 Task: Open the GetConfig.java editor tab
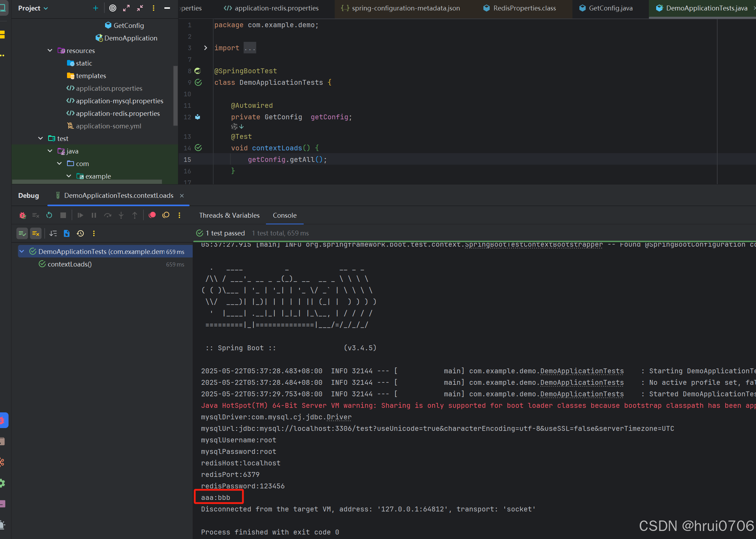(610, 8)
